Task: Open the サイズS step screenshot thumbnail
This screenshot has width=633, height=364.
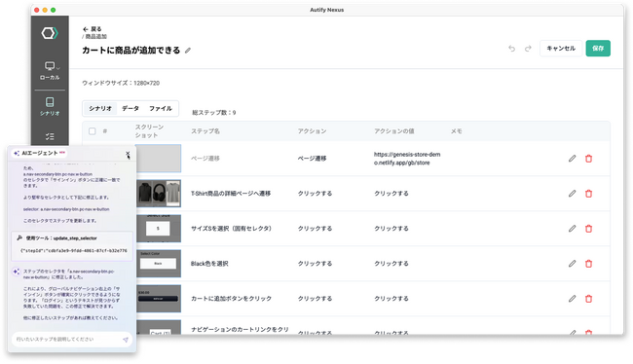Action: [158, 229]
